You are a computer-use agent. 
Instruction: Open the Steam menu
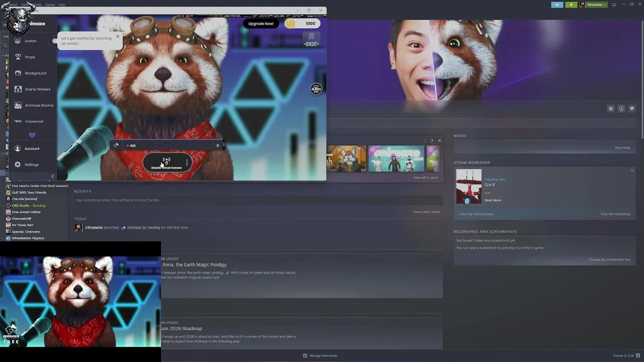[x=13, y=5]
